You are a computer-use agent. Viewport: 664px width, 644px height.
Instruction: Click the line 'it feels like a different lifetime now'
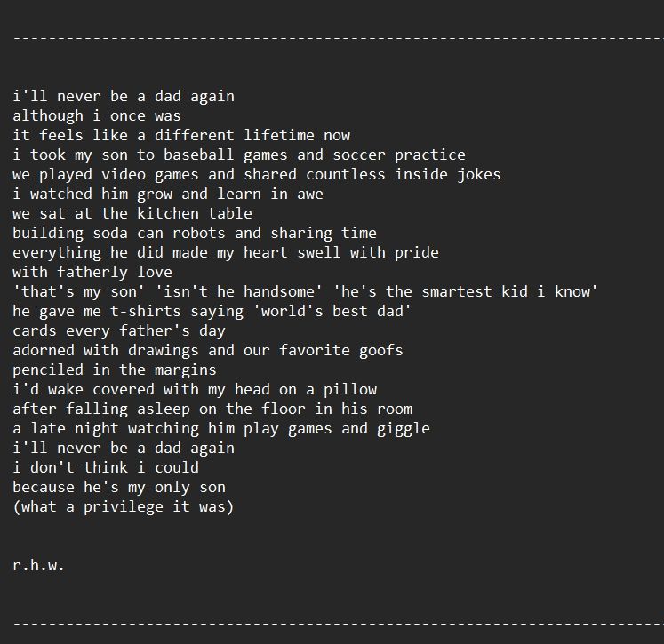[x=181, y=135]
